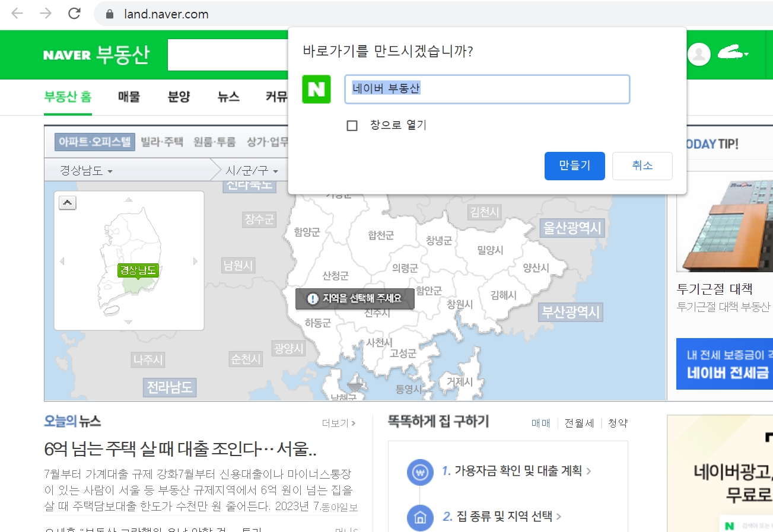This screenshot has width=773, height=532.
Task: Click the padlock site info icon
Action: point(109,14)
